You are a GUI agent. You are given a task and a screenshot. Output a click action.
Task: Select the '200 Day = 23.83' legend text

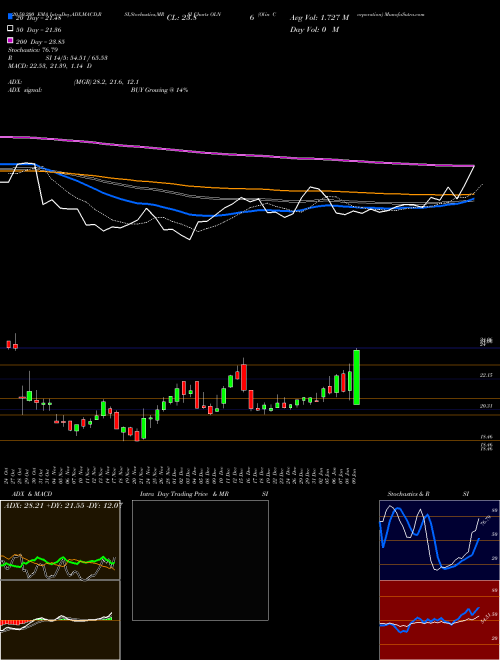pyautogui.click(x=40, y=42)
